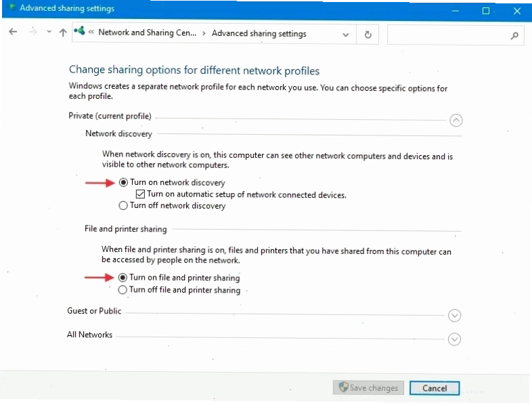
Task: Open Network and Sharing Center breadcrumb
Action: click(x=147, y=33)
